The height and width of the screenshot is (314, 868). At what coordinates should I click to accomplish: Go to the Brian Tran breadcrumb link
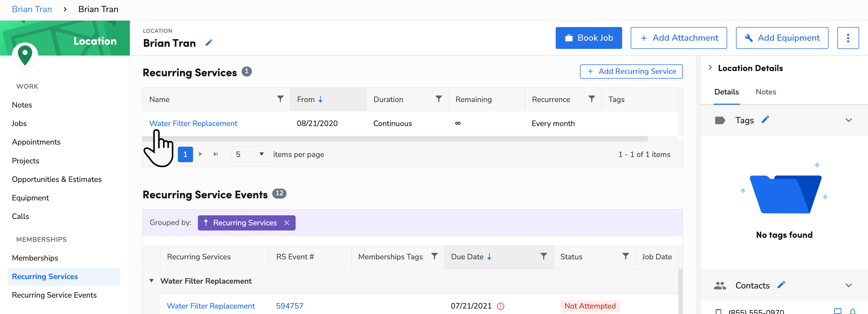click(x=32, y=9)
